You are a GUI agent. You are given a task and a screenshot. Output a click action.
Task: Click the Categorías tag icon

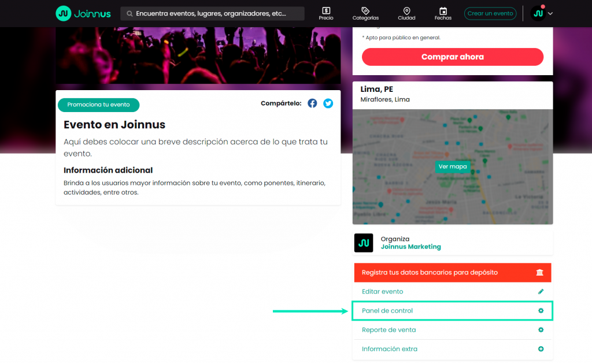click(x=365, y=10)
